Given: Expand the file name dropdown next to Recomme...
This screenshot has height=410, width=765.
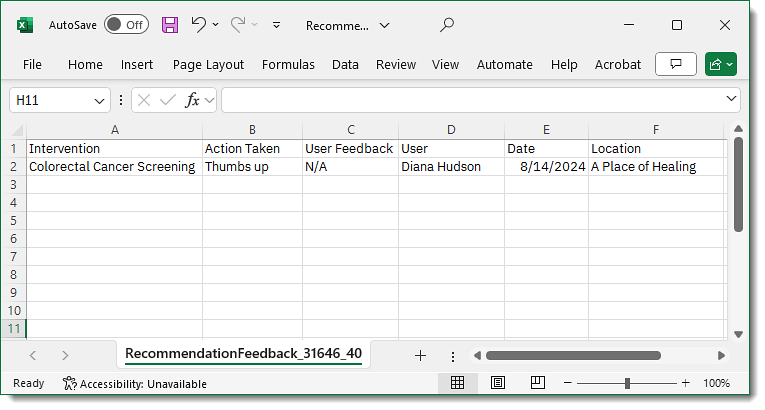Looking at the screenshot, I should [385, 25].
